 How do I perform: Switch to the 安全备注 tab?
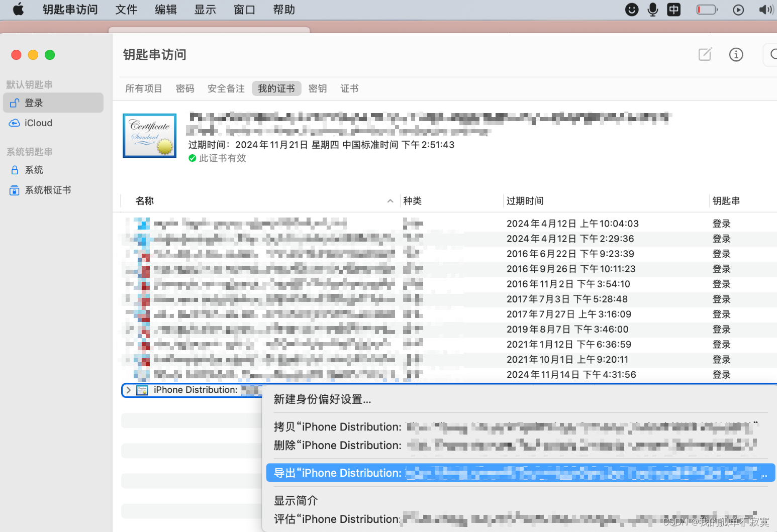[226, 88]
